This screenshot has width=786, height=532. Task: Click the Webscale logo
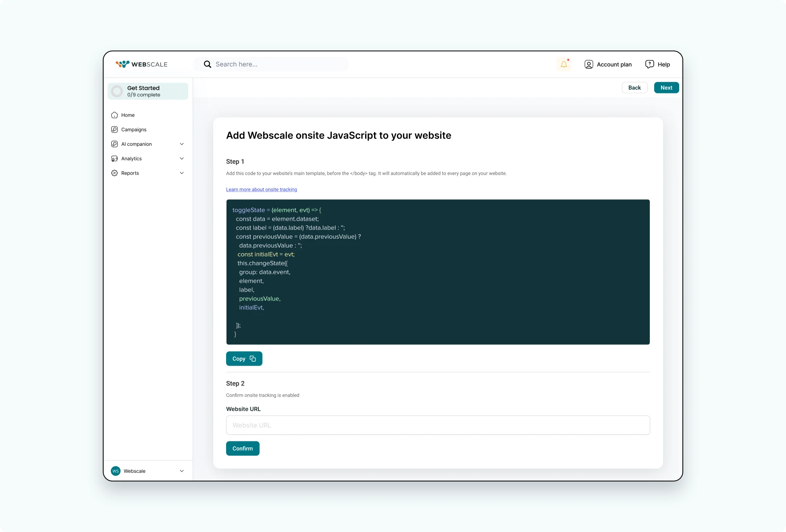click(x=141, y=64)
